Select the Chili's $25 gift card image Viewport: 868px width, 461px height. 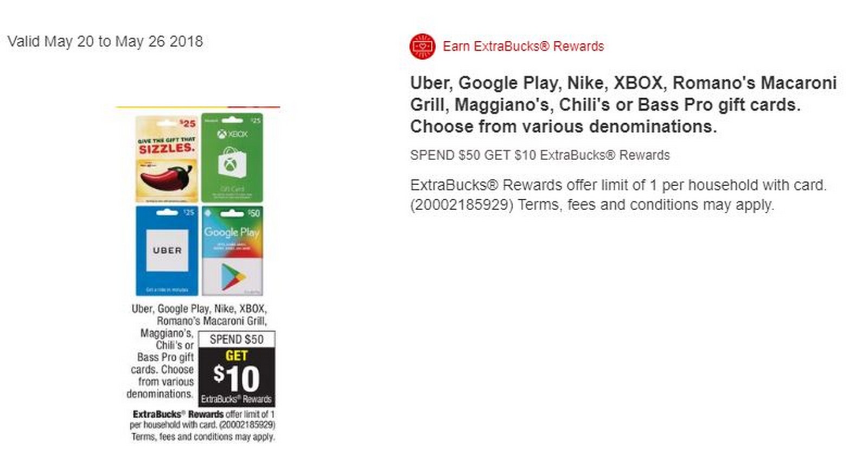(x=167, y=158)
